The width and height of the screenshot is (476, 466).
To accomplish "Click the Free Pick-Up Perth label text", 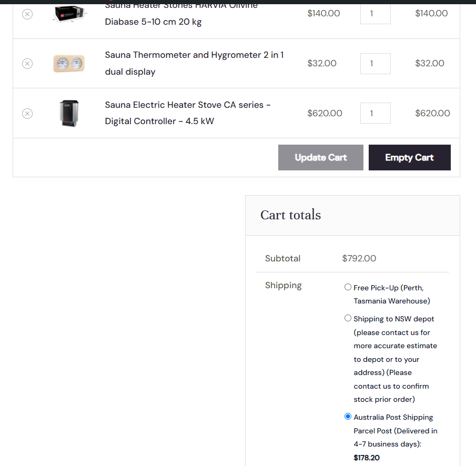I will pyautogui.click(x=392, y=294).
